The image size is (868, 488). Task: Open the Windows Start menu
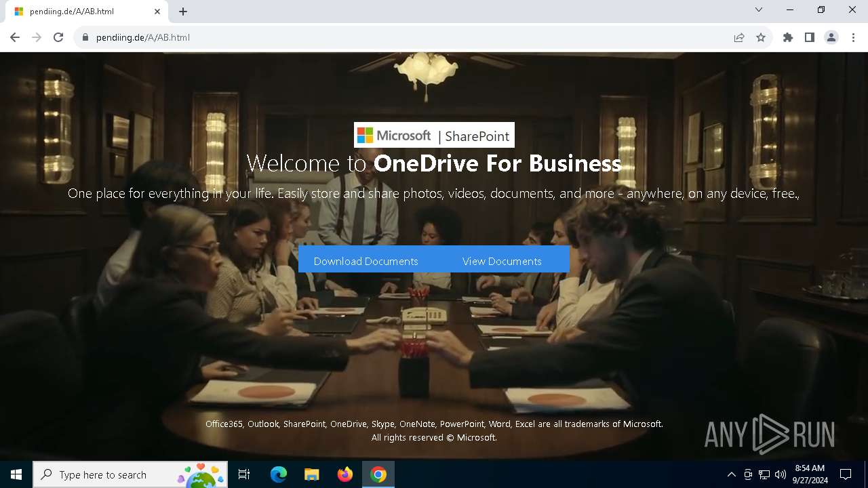[x=16, y=474]
